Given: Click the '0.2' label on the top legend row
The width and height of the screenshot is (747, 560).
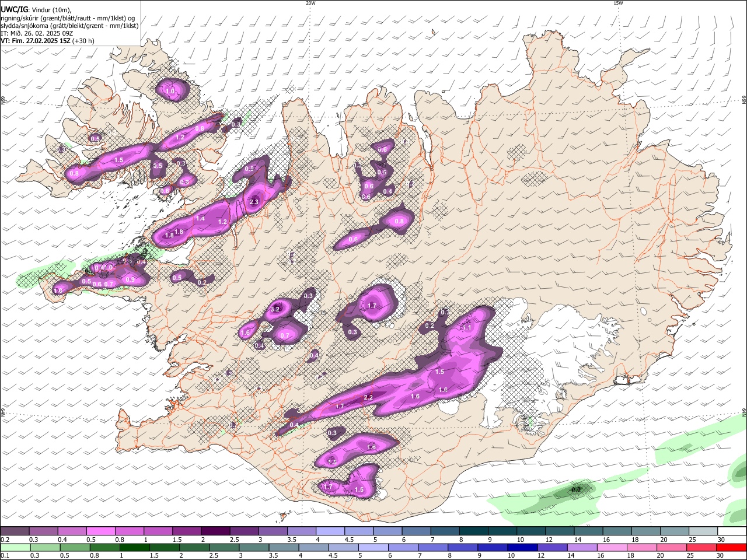Looking at the screenshot, I should pyautogui.click(x=5, y=540).
